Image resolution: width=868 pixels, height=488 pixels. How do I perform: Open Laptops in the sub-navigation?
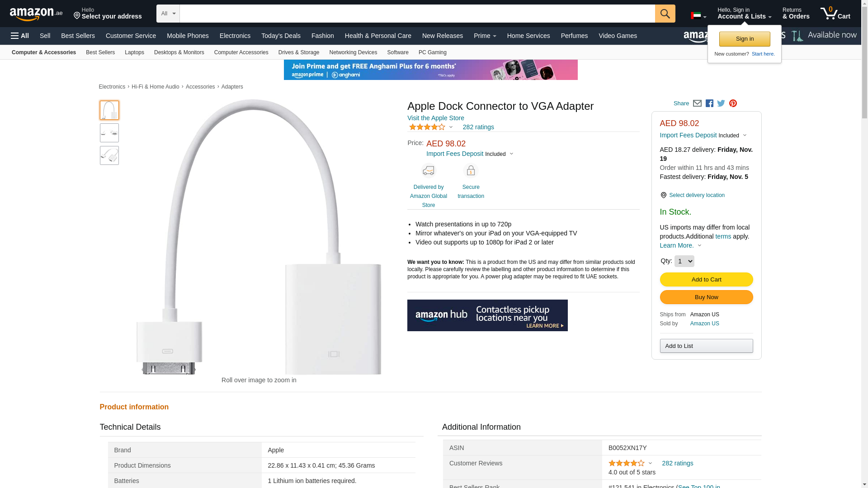[134, 52]
